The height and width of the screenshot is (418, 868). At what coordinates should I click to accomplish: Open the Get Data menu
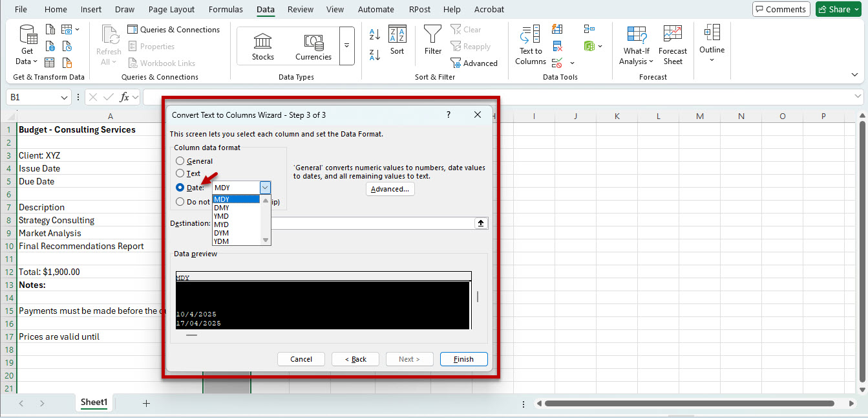(27, 45)
